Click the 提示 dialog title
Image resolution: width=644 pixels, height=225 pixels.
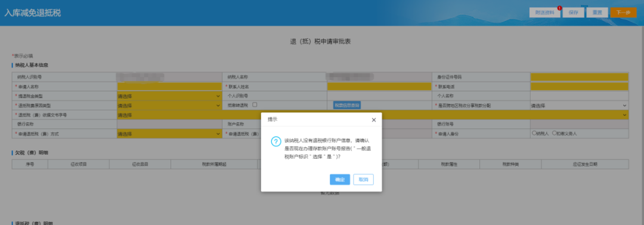[x=273, y=119]
